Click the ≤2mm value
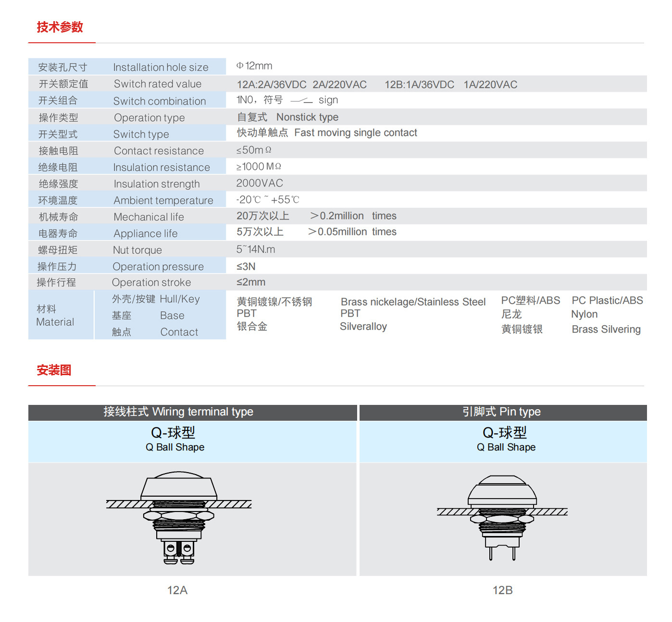This screenshot has height=622, width=672. (x=251, y=282)
